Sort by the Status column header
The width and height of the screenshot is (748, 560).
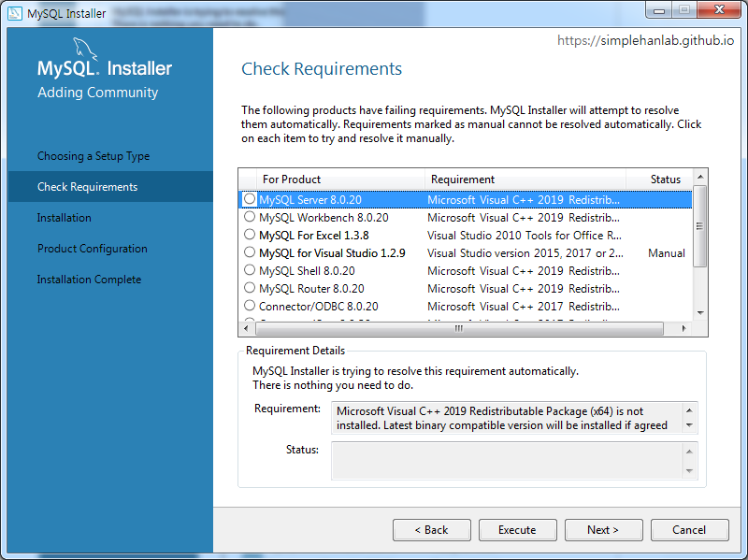pos(659,179)
